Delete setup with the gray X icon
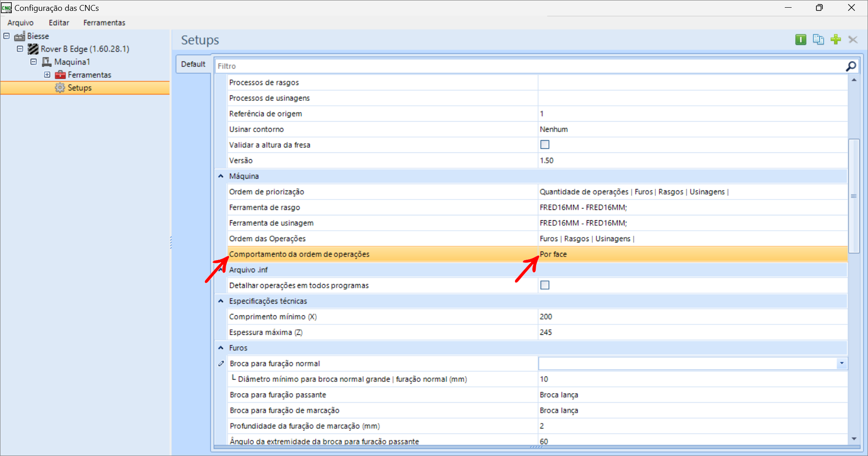The image size is (868, 456). (x=853, y=40)
